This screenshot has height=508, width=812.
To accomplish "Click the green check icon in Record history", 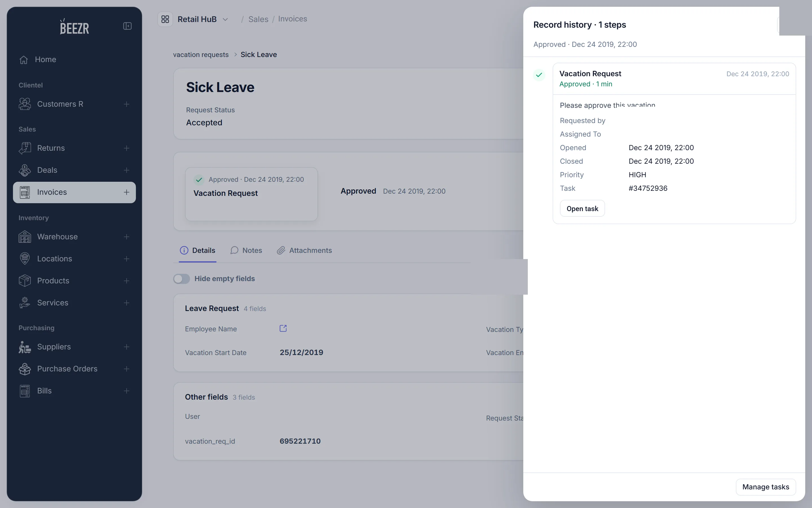I will [539, 75].
